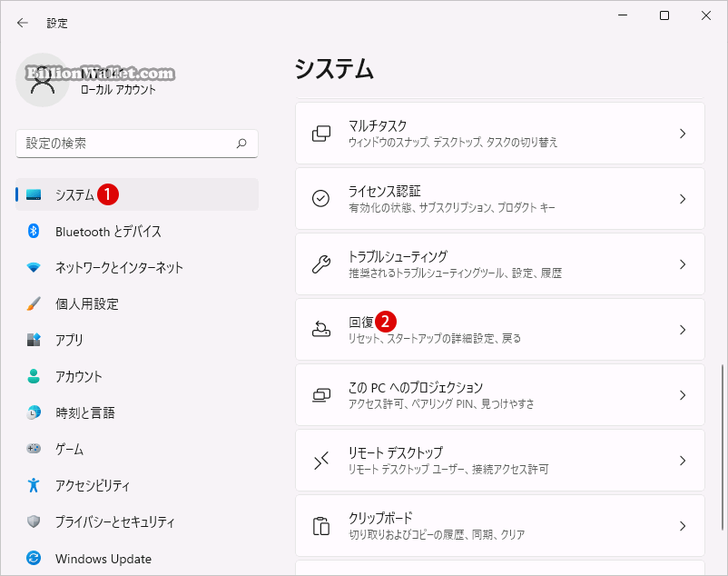
Task: Click the text 切り取りおよびコピーの履歴、同期、クリア
Action: (437, 534)
